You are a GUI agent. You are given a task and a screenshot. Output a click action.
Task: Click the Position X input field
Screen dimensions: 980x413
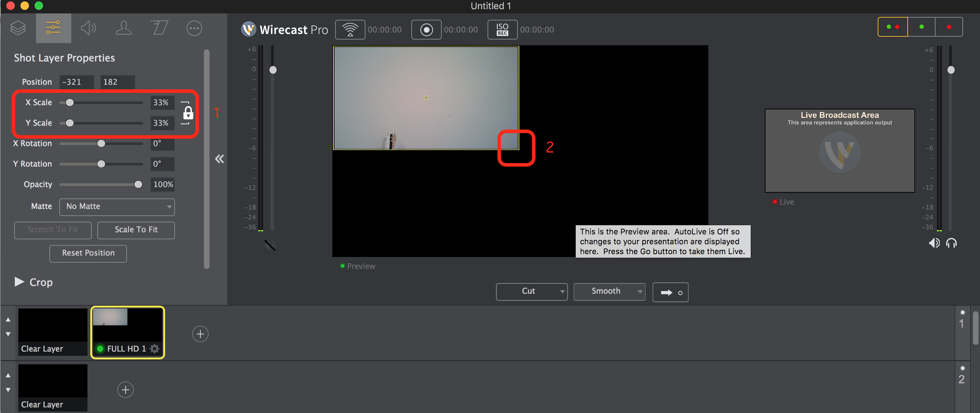coord(75,81)
